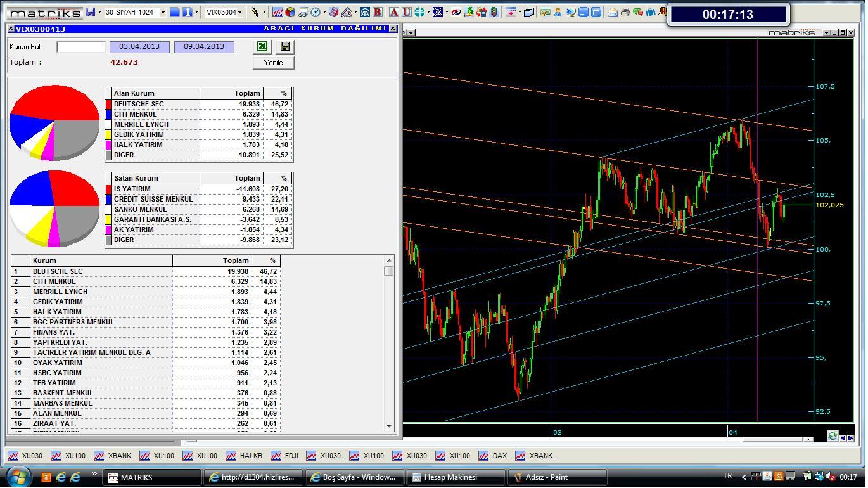Image resolution: width=868 pixels, height=488 pixels.
Task: Click the Kurum header in bottom table
Action: pyautogui.click(x=101, y=260)
